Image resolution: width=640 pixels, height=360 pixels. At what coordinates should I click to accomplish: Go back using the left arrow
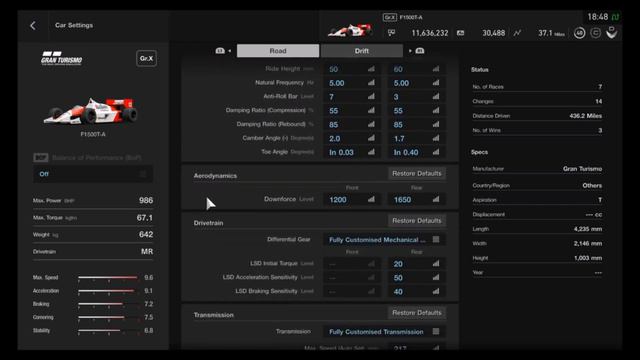click(33, 25)
